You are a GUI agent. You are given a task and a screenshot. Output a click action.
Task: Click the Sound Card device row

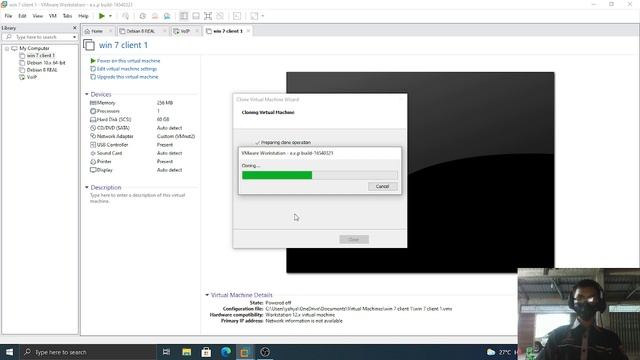[143, 153]
